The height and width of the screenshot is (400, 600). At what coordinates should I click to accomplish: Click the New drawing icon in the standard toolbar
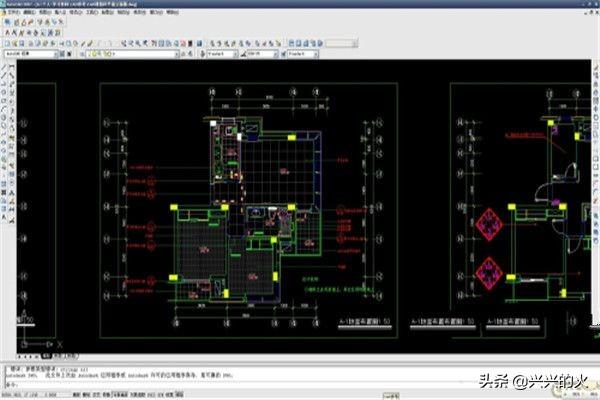click(7, 44)
